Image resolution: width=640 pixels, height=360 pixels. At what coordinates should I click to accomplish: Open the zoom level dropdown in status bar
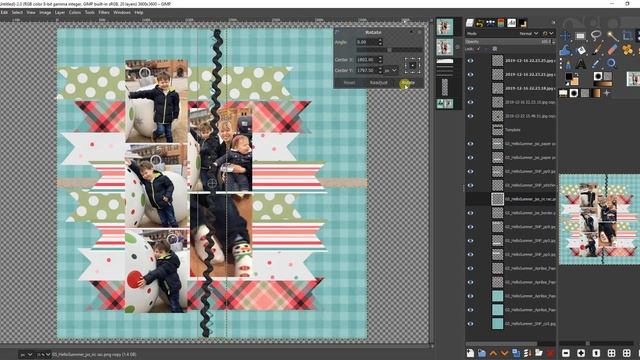tap(44, 354)
